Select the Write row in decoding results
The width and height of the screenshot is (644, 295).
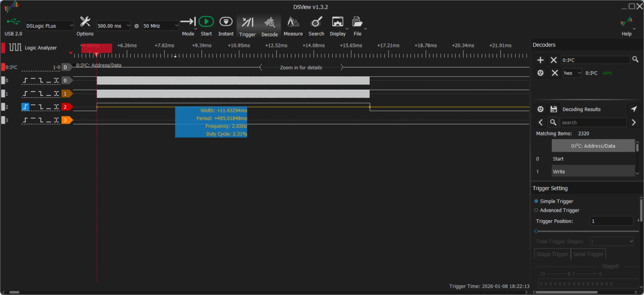(x=590, y=171)
